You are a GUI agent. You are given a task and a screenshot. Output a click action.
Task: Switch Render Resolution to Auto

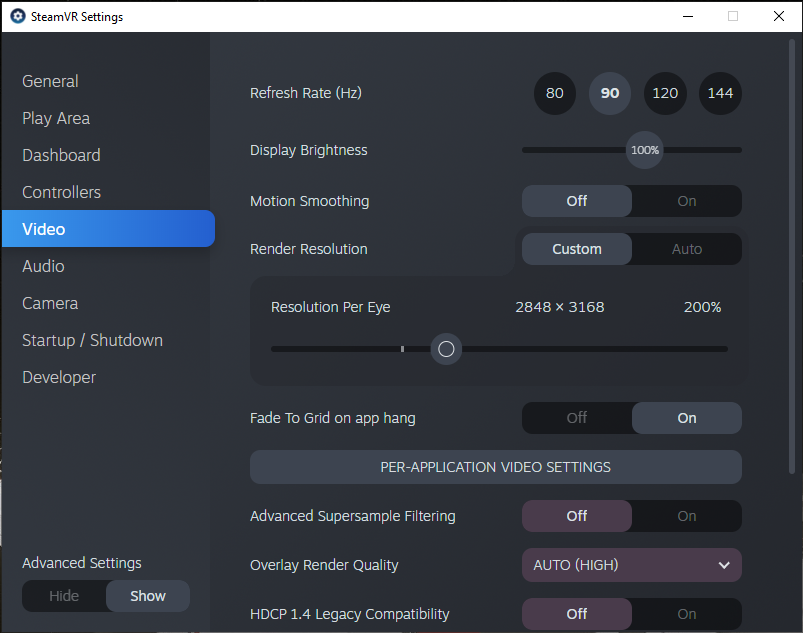[687, 249]
